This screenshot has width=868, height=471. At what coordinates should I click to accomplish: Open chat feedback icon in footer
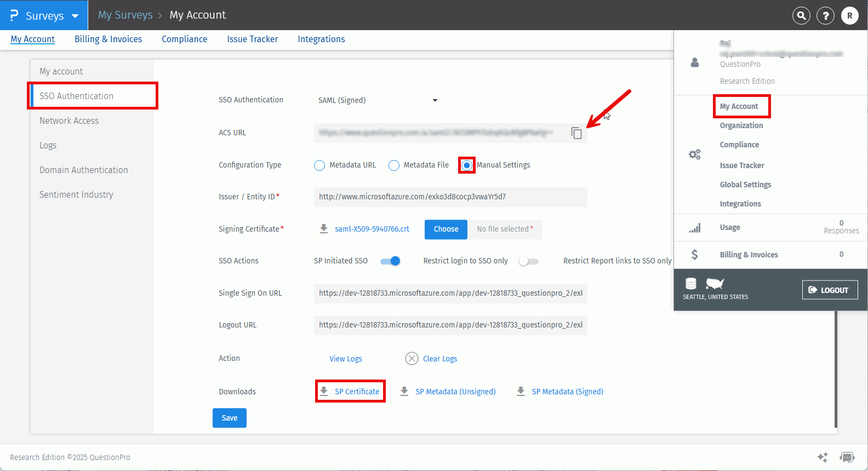coord(847,457)
